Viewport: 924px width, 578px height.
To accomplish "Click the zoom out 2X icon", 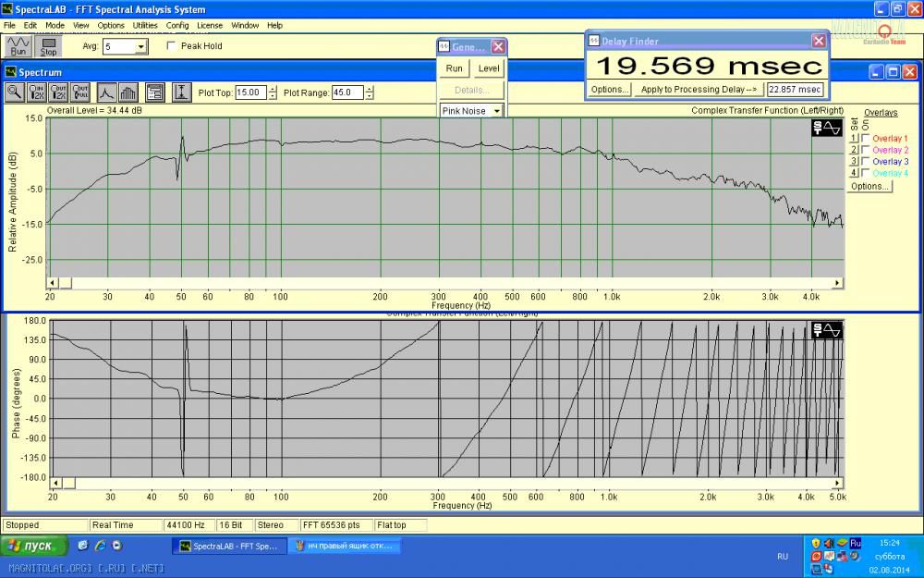I will (x=59, y=92).
